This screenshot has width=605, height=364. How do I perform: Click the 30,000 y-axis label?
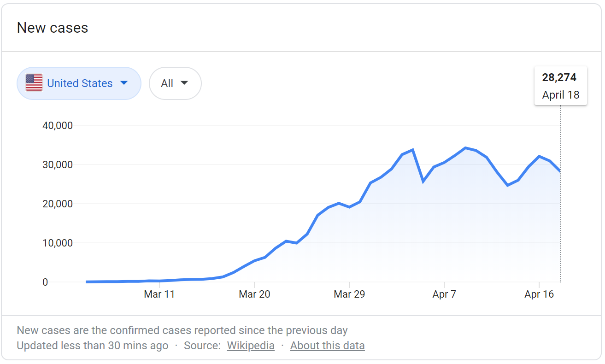[x=58, y=164]
